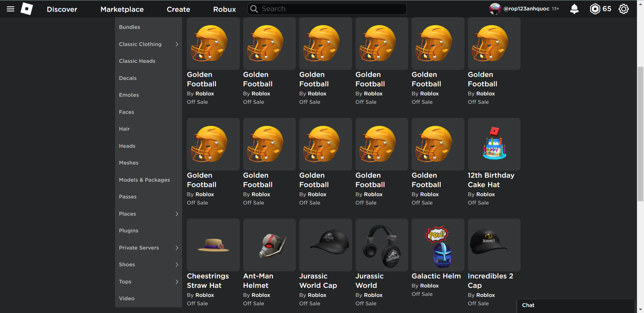Open the Incredibles 2 Cap thumbnail
The width and height of the screenshot is (644, 313).
click(x=494, y=245)
